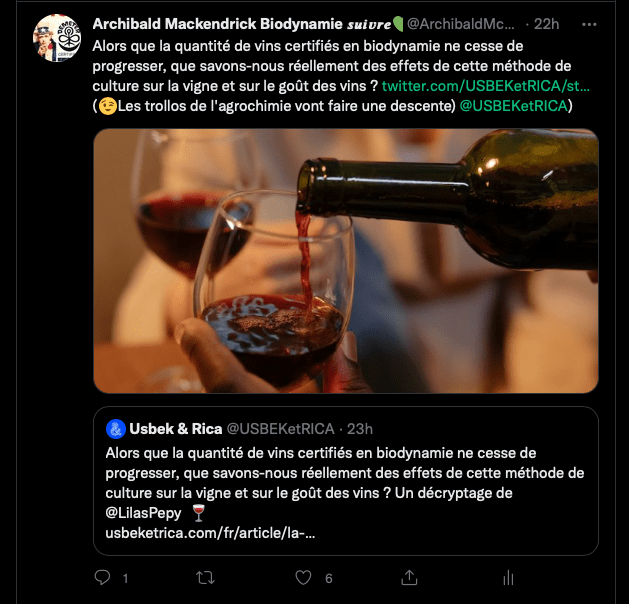Select the grey @USBEKetRICA handle in the quoted tweet

278,429
